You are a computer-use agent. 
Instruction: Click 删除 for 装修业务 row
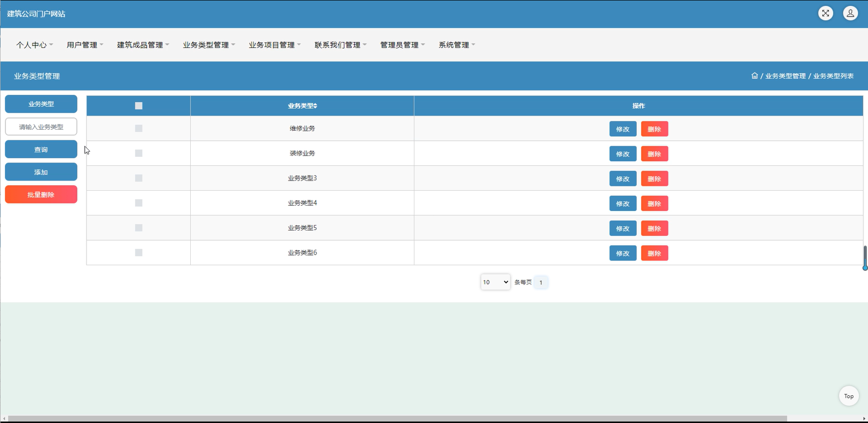(x=655, y=154)
